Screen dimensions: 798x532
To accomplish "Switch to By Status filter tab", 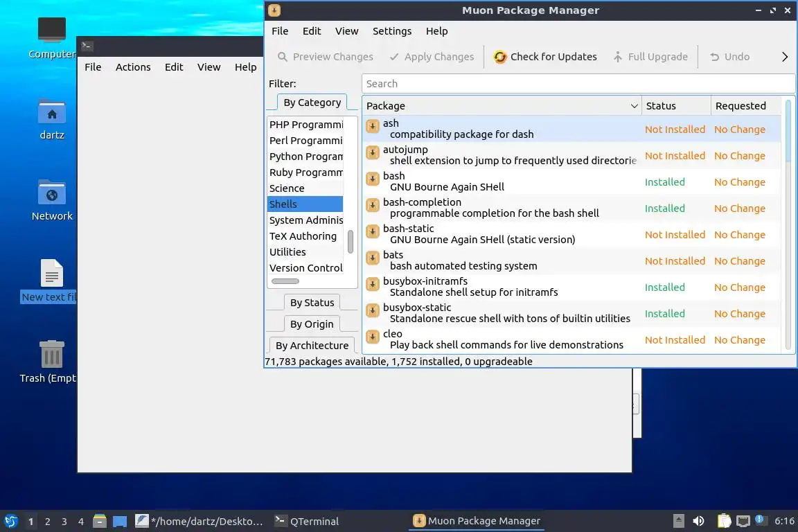I will 312,303.
